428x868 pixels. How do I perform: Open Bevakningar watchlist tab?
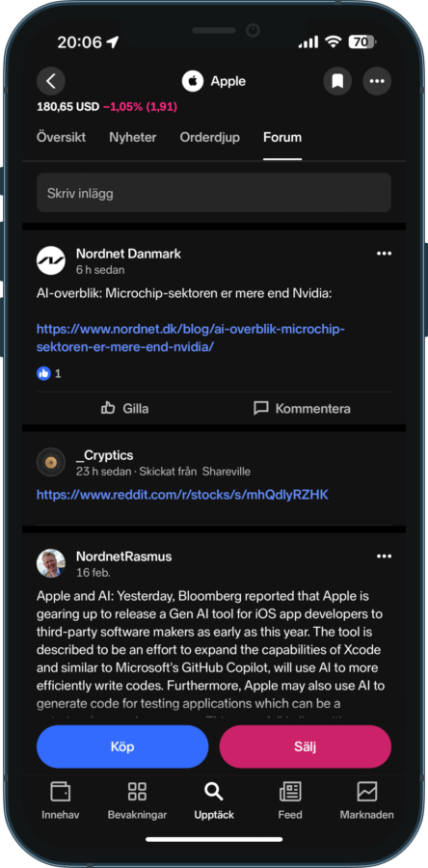[x=137, y=800]
